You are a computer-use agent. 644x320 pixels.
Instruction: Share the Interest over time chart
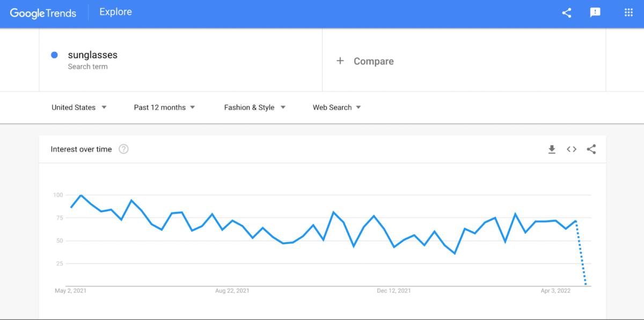[x=591, y=150]
